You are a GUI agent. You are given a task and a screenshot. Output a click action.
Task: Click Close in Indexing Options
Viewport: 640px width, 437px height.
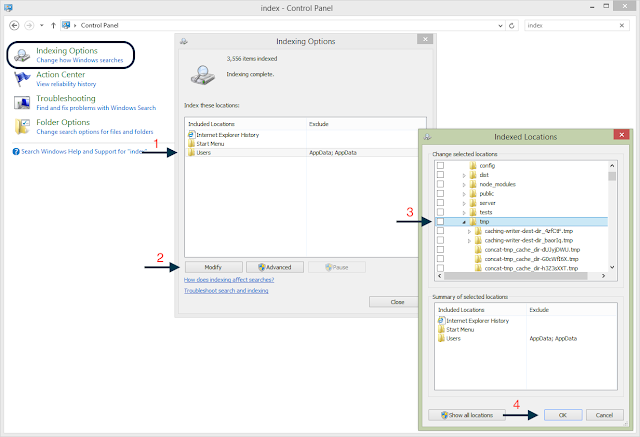tap(395, 302)
